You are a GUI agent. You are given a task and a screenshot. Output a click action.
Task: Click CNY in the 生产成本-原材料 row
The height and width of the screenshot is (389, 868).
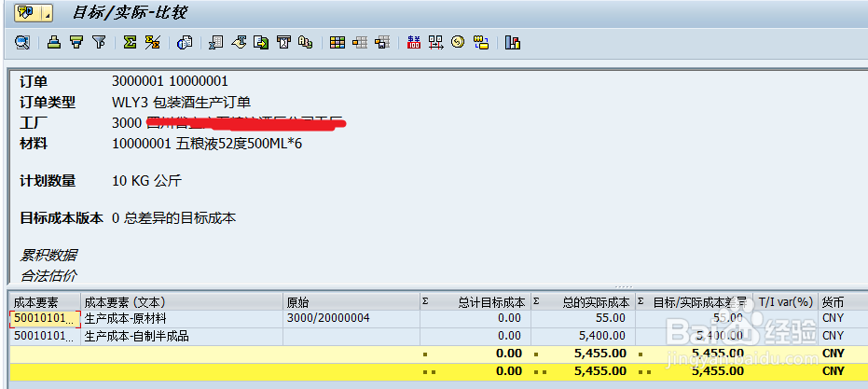[x=834, y=318]
